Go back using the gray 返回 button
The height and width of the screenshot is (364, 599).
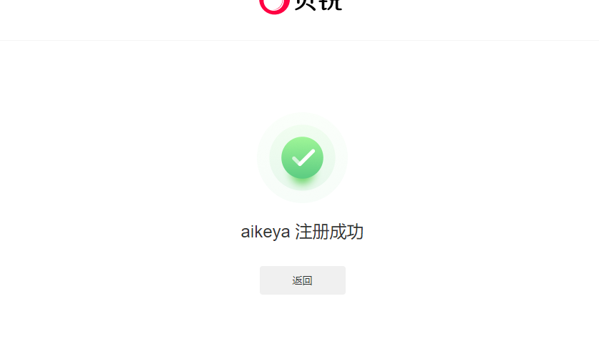pos(303,280)
